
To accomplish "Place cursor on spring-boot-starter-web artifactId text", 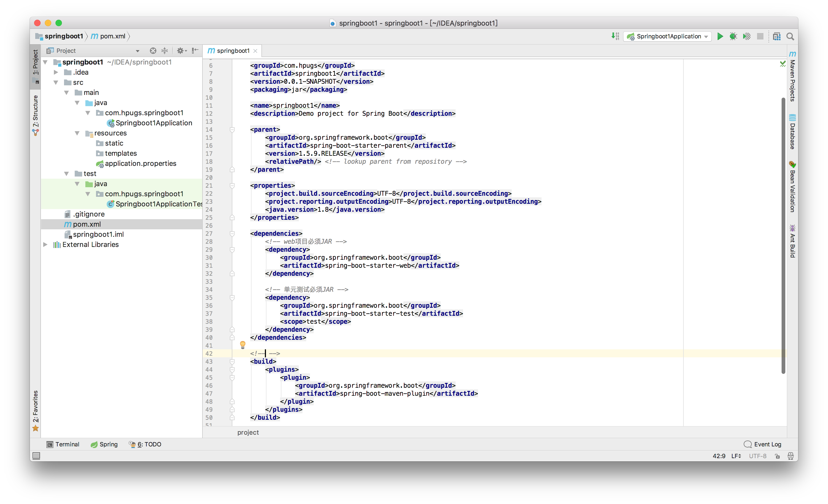I will (368, 265).
